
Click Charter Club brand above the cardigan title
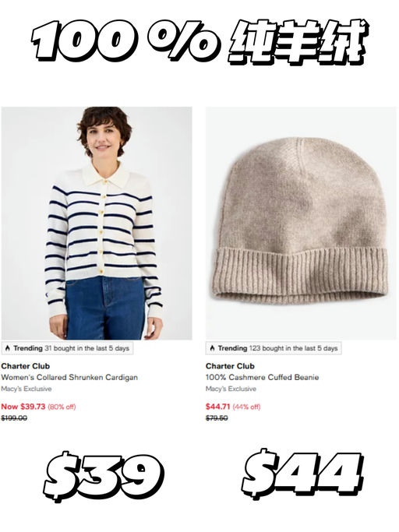tap(26, 366)
